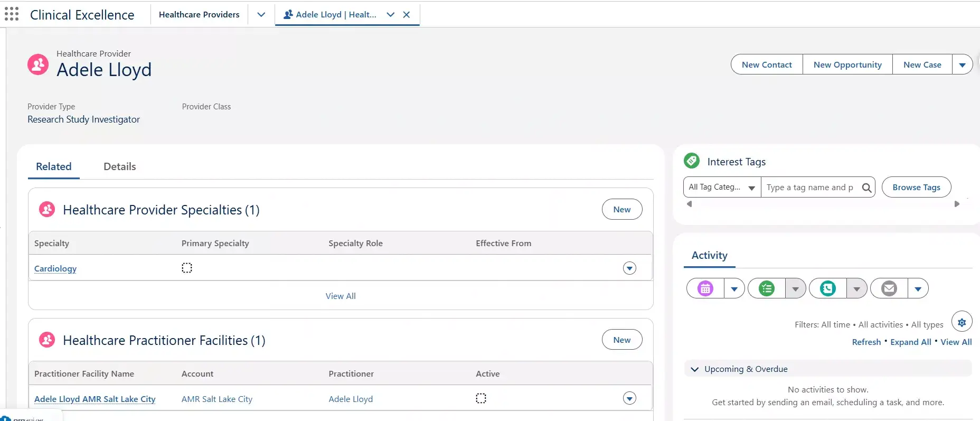The width and height of the screenshot is (980, 421).
Task: Open the App Launcher grid icon
Action: tap(12, 14)
